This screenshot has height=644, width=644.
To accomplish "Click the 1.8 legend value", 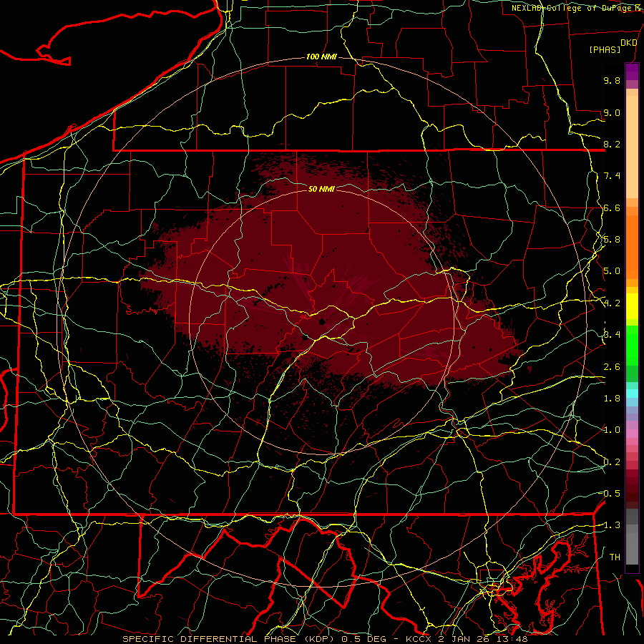I will [x=612, y=399].
